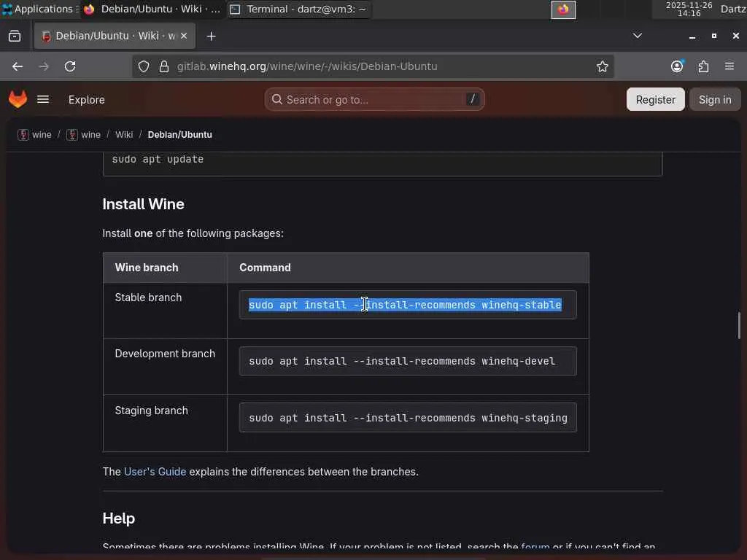Click the clock in the panel
The image size is (747, 560).
point(689,9)
